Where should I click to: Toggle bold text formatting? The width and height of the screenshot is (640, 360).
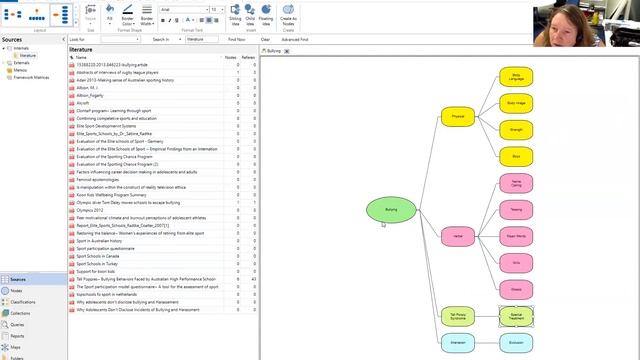162,20
